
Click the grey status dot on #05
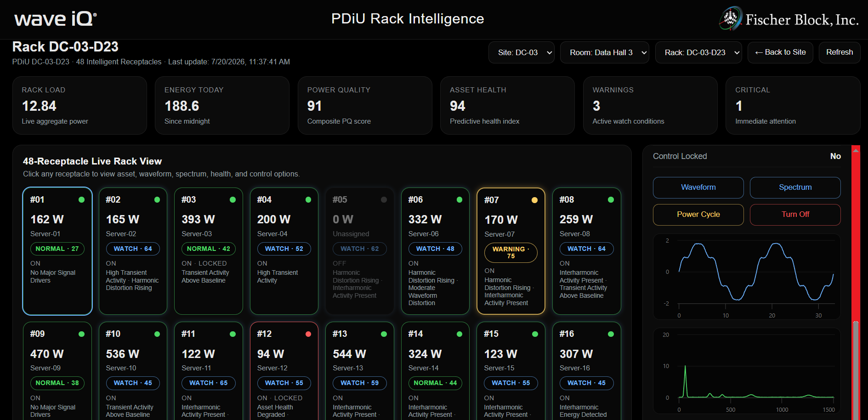click(384, 200)
